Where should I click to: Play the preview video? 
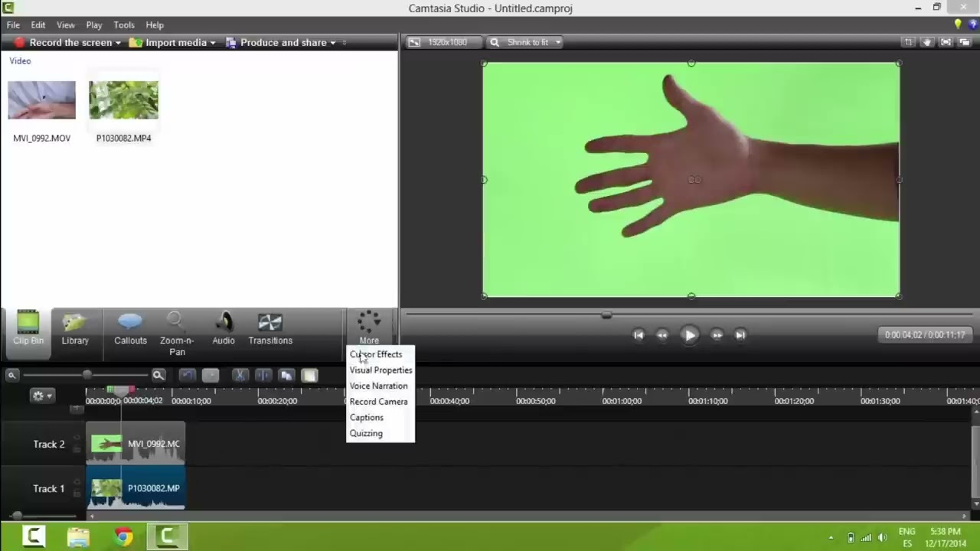(x=689, y=334)
